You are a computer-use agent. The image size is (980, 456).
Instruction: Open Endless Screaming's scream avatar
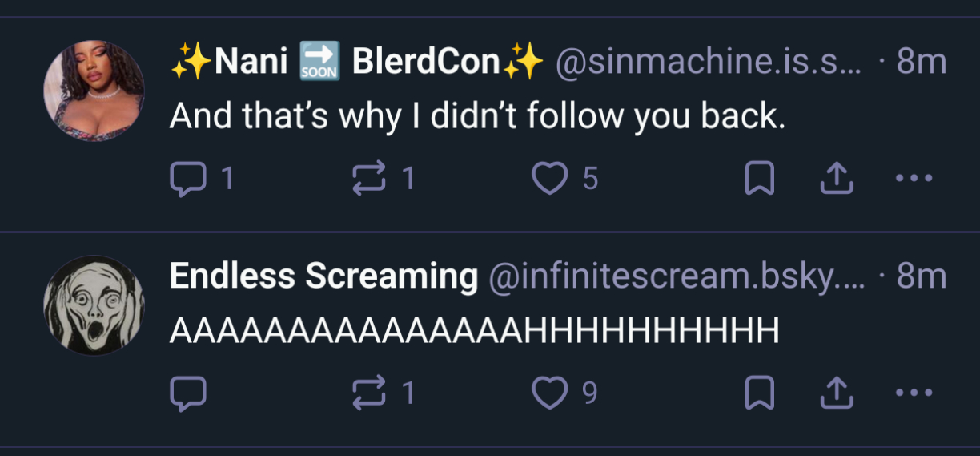click(x=94, y=305)
